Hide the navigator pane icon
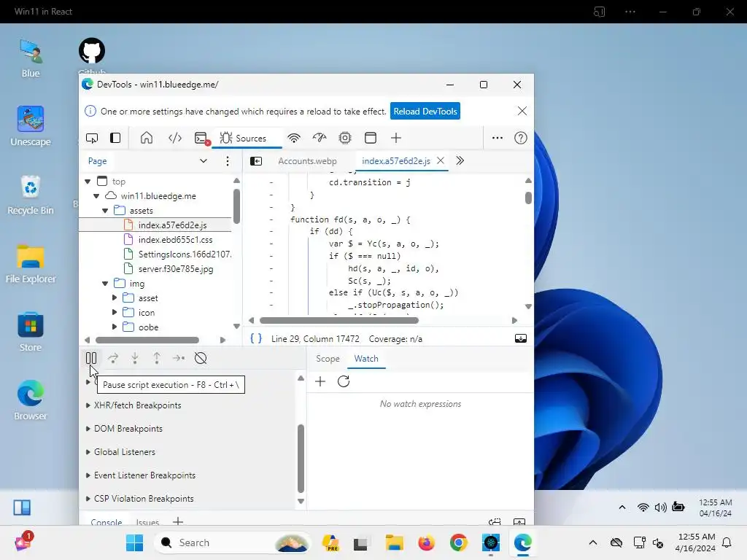Image resolution: width=747 pixels, height=560 pixels. (256, 161)
